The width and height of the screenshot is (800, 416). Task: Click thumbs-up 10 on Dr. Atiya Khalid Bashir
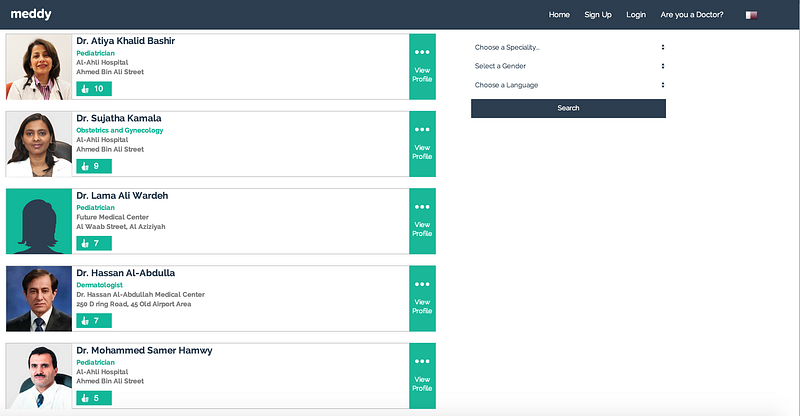(x=94, y=89)
